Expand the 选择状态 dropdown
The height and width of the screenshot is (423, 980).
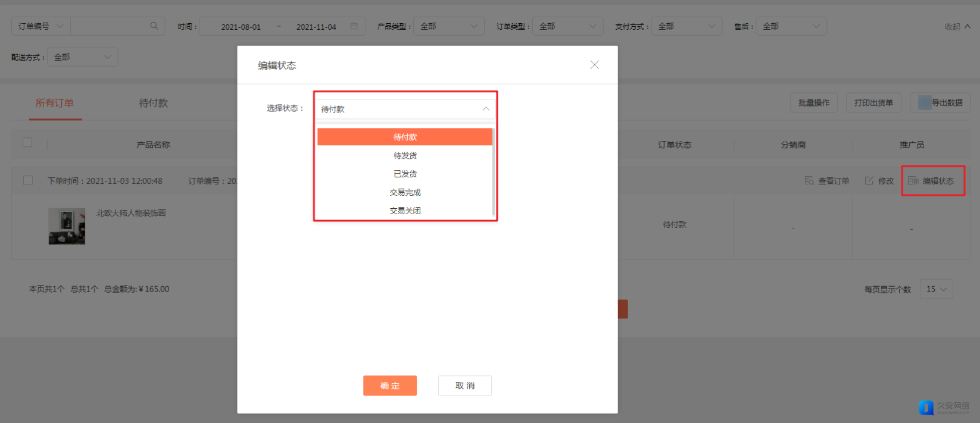[405, 109]
